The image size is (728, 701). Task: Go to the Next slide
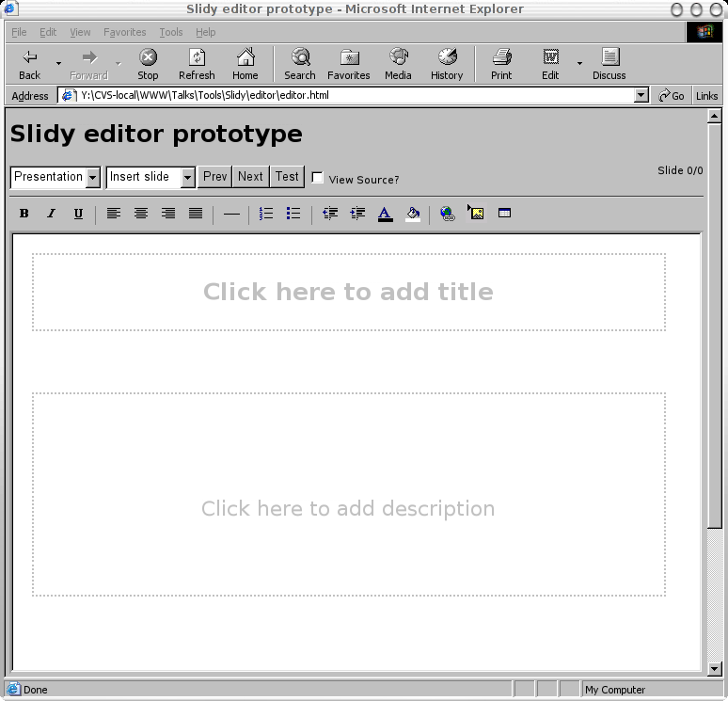coord(250,176)
